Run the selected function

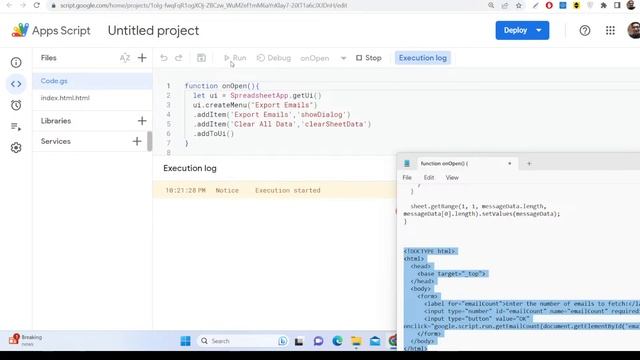tap(235, 58)
